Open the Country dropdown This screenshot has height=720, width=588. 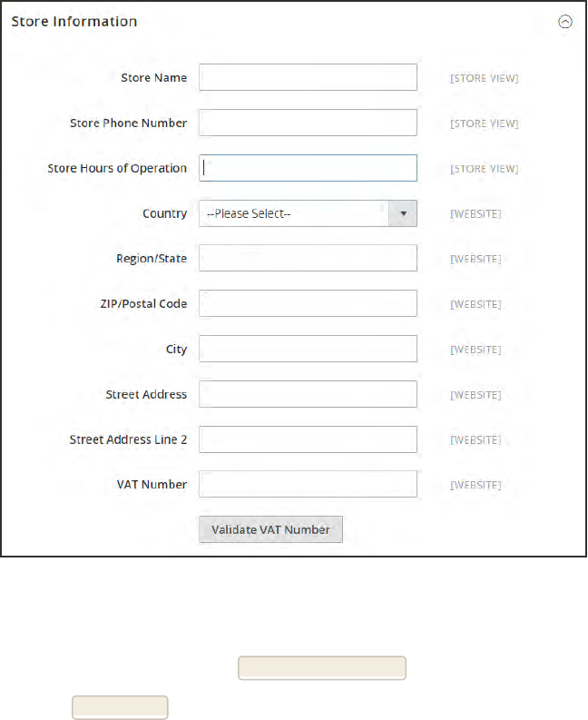click(308, 214)
